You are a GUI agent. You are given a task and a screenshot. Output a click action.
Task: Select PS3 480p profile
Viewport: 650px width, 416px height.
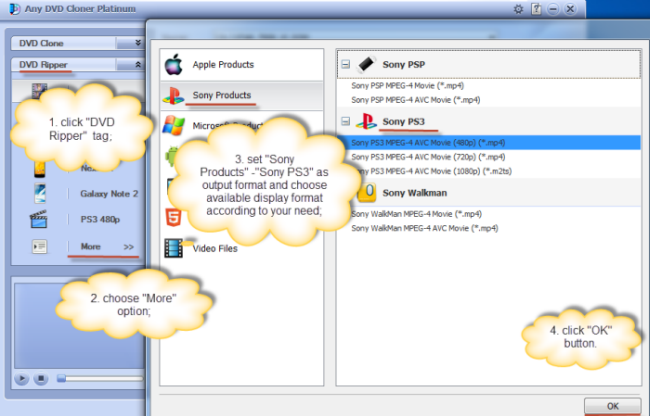(x=100, y=219)
